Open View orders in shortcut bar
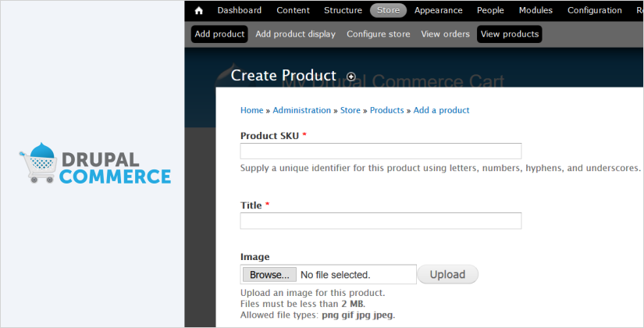 (445, 34)
